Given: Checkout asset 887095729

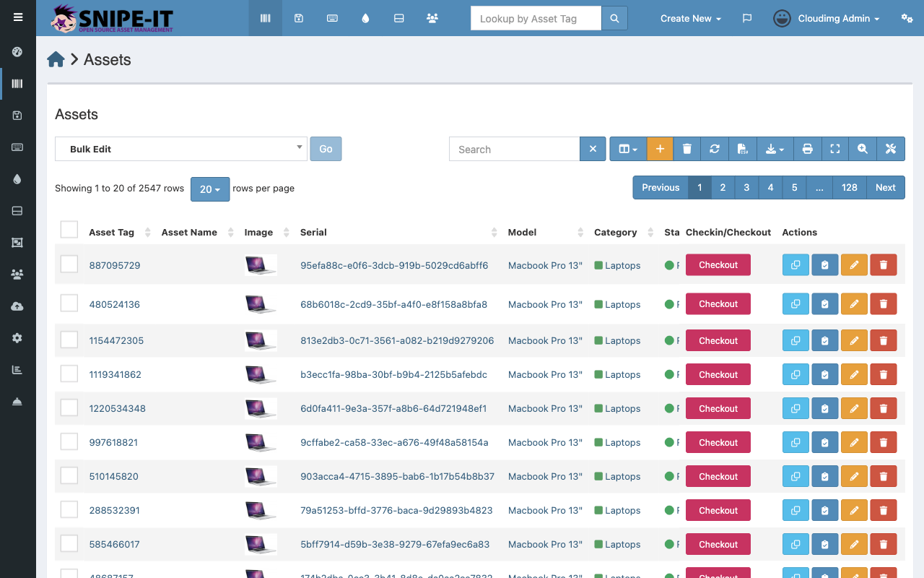Looking at the screenshot, I should [718, 264].
